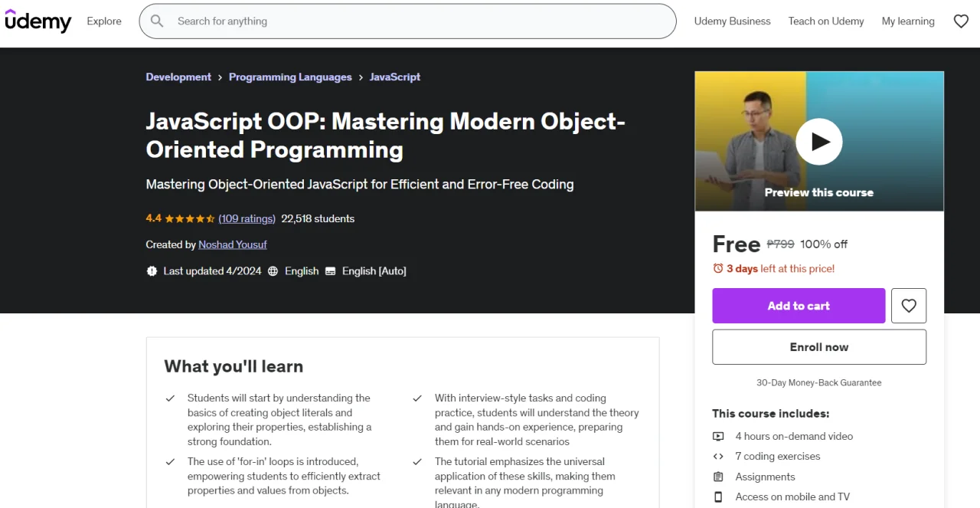Click the assignments document icon
Viewport: 980px width, 508px height.
pos(718,477)
